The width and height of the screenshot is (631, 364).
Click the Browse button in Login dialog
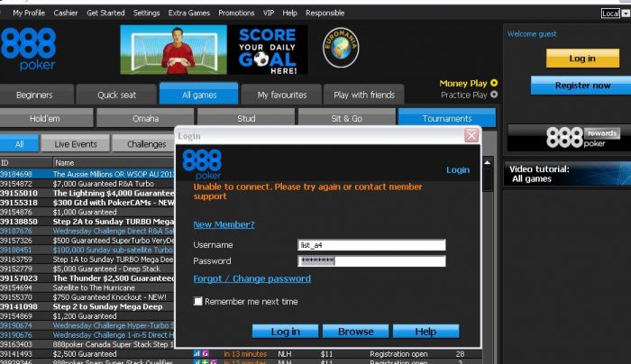click(x=355, y=331)
